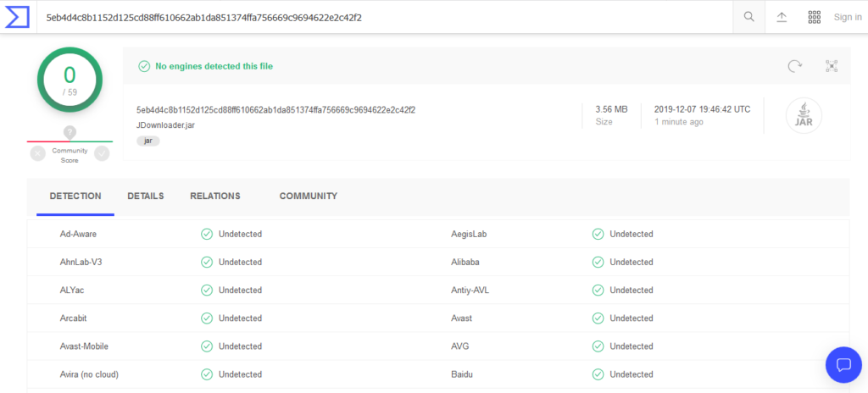
Task: Click the 3.56 MB size value
Action: [x=611, y=109]
